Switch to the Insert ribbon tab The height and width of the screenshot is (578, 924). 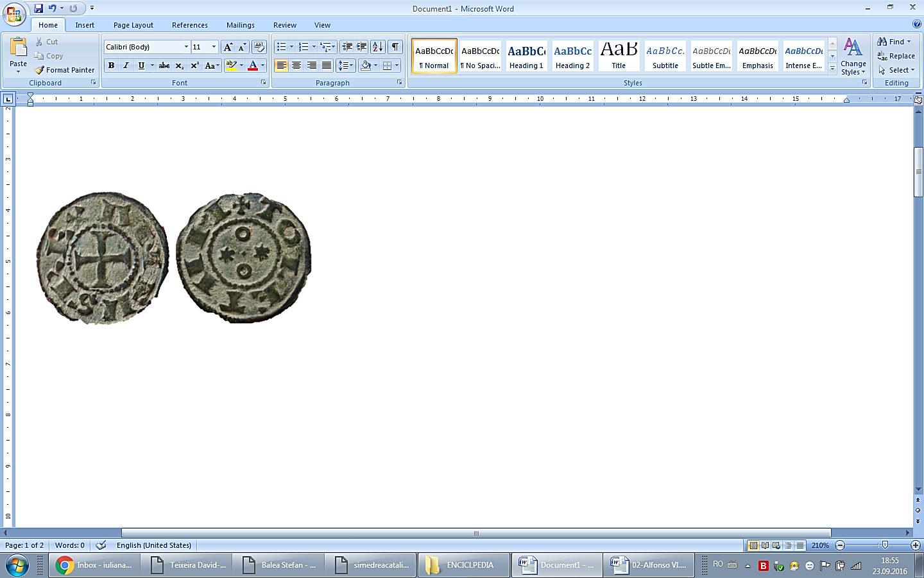[x=85, y=25]
